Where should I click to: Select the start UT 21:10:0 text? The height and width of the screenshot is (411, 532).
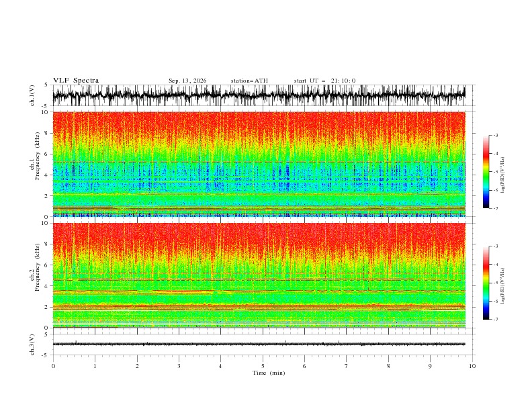[324, 81]
